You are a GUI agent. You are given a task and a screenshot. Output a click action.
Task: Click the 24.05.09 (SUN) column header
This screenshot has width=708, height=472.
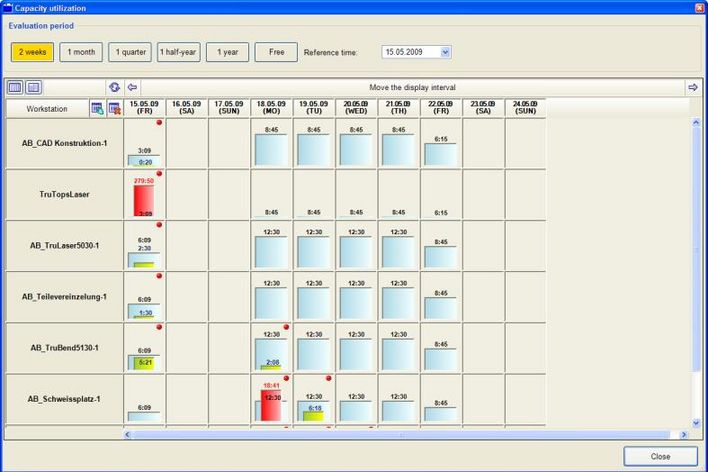coord(526,107)
